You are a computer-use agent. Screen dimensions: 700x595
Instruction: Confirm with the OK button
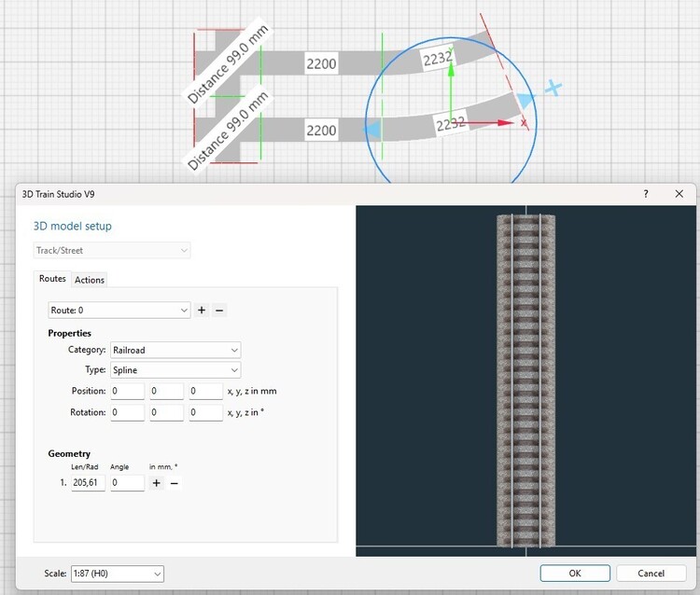575,574
